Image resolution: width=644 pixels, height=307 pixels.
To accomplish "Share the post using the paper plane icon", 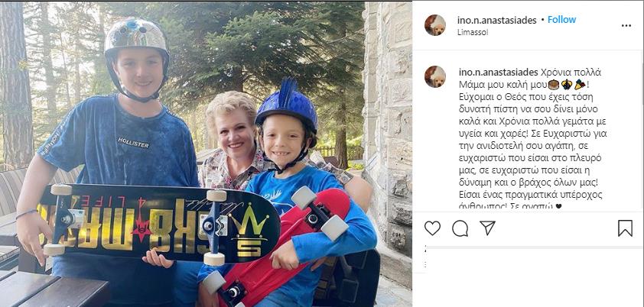I will tap(487, 228).
